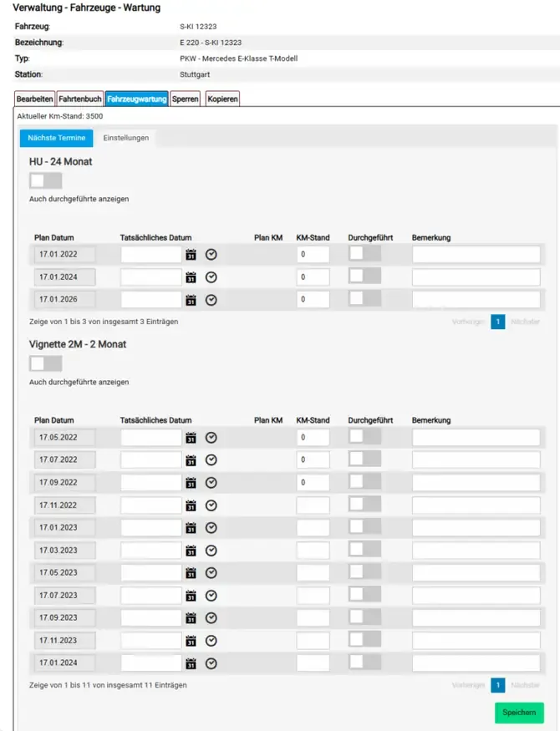Image resolution: width=560 pixels, height=731 pixels.
Task: Switch to the Einstellungen tab
Action: click(x=126, y=138)
